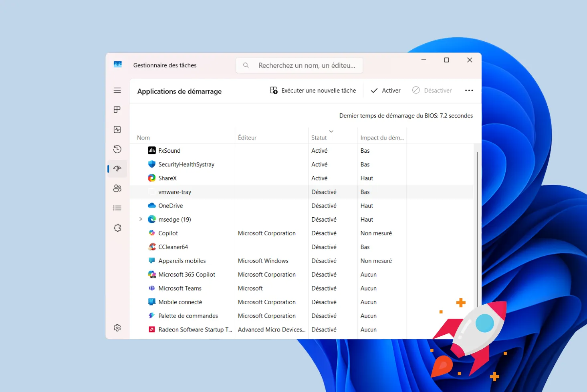Viewport: 587px width, 392px height.
Task: Open the hamburger navigation menu
Action: point(117,91)
